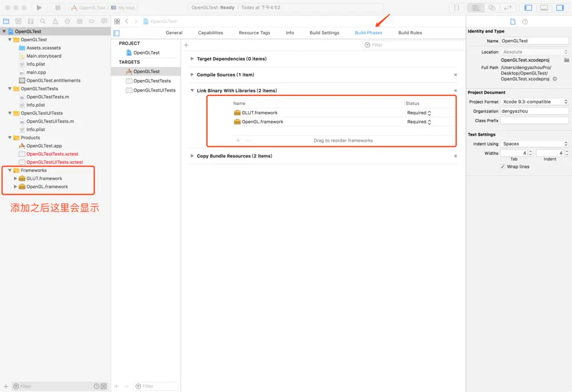Viewport: 572px width, 392px height.
Task: Show the File inspector icon
Action: (x=513, y=22)
